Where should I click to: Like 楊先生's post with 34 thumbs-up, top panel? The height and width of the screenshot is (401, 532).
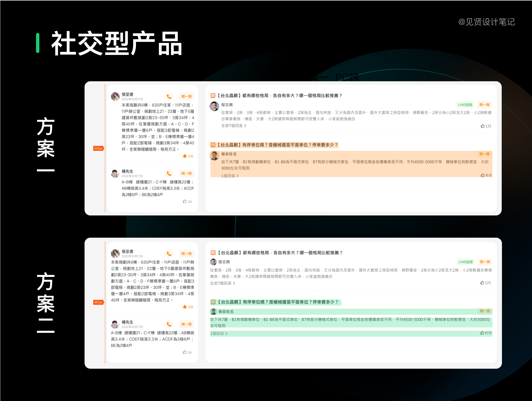185,202
